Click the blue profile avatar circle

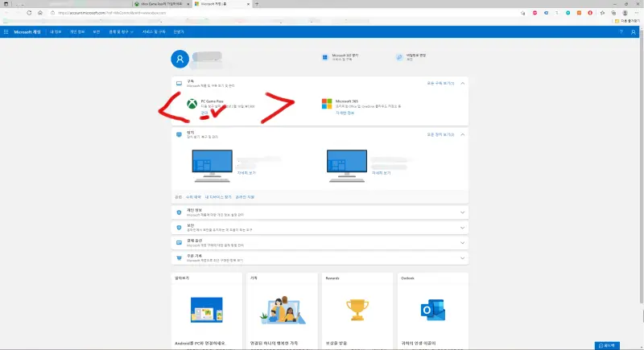click(x=180, y=59)
